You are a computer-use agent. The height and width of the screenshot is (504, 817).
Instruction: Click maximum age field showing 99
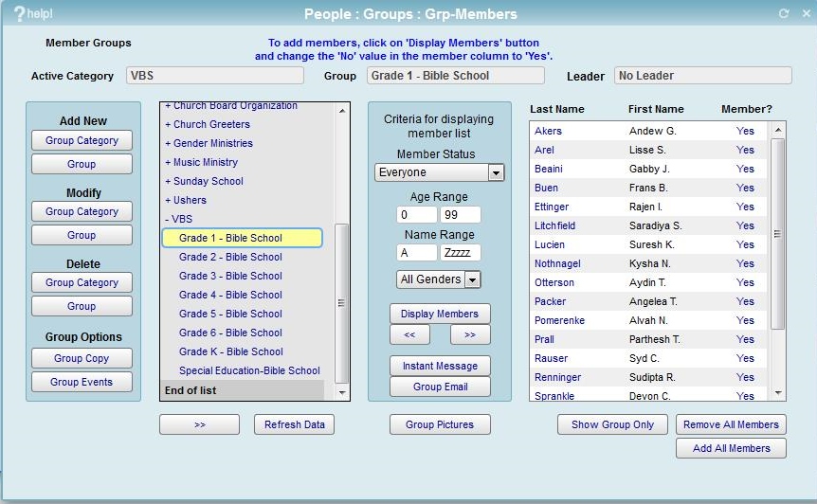(x=460, y=214)
